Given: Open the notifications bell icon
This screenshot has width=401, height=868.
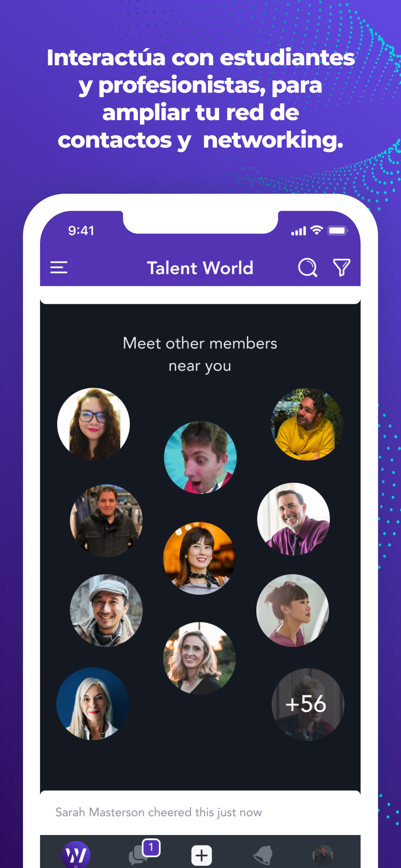Looking at the screenshot, I should (263, 855).
